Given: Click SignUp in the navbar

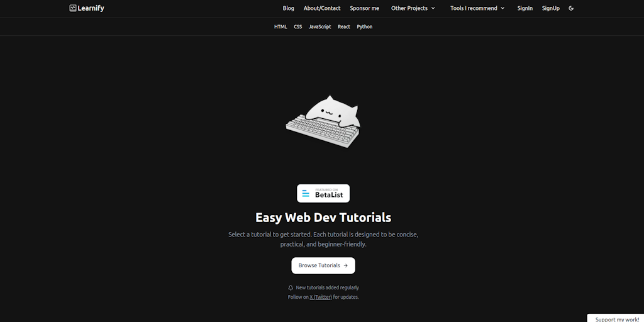Looking at the screenshot, I should click(551, 8).
